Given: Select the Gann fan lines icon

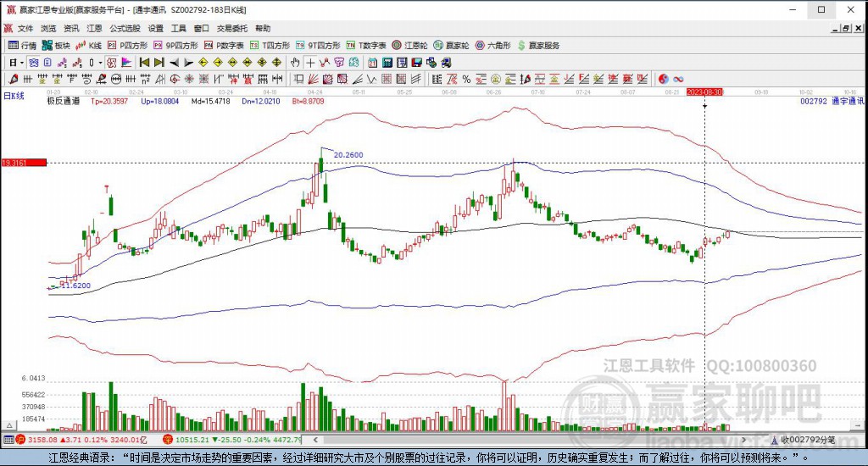Looking at the screenshot, I should (x=313, y=79).
